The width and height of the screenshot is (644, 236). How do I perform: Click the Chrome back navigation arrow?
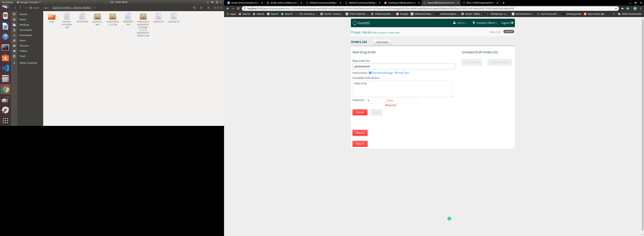(228, 8)
